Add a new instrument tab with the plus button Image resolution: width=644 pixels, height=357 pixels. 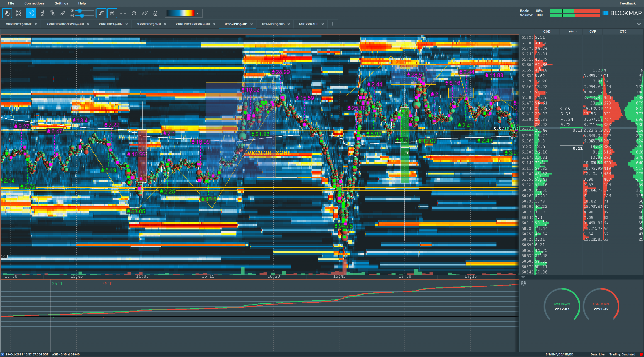click(x=332, y=24)
